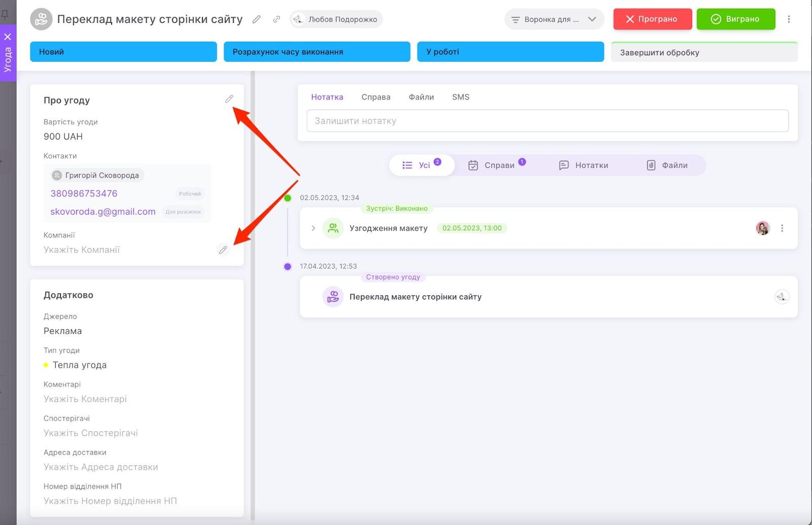
Task: Click the Укажіть Адреса доставки field
Action: tap(101, 467)
